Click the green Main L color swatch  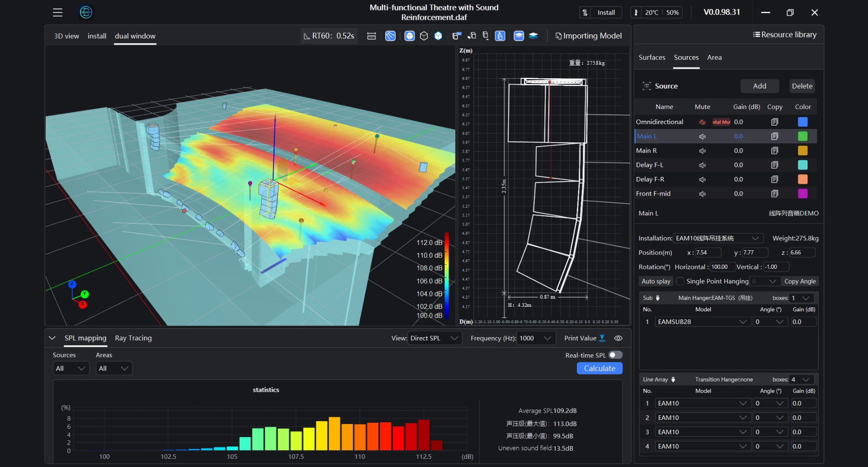(x=802, y=136)
